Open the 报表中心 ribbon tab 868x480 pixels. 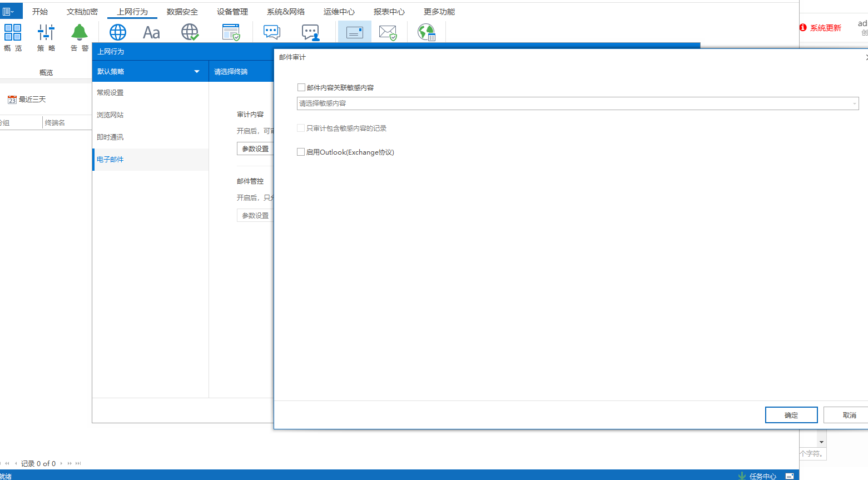pyautogui.click(x=389, y=12)
